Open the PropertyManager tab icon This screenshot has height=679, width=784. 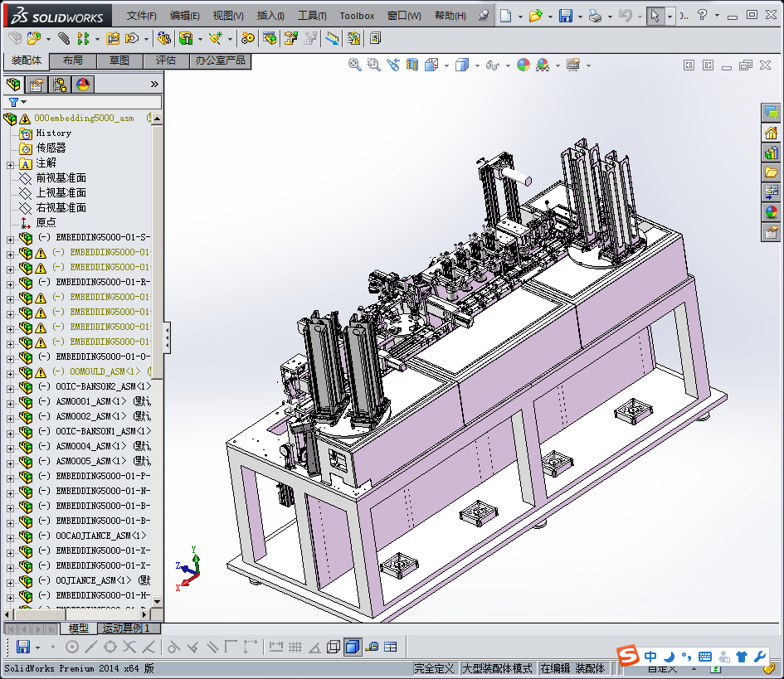(x=37, y=84)
